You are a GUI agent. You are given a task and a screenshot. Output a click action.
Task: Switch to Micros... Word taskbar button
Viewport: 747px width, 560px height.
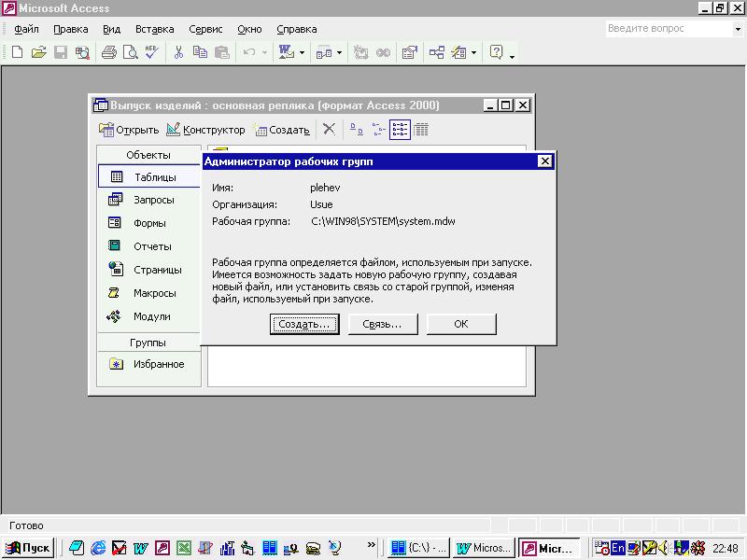[x=483, y=548]
